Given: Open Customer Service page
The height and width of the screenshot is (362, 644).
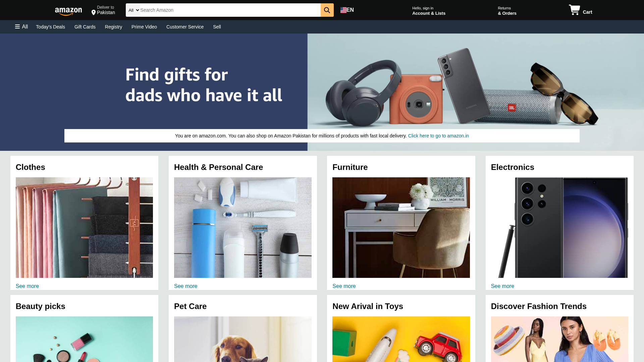Looking at the screenshot, I should (x=185, y=27).
